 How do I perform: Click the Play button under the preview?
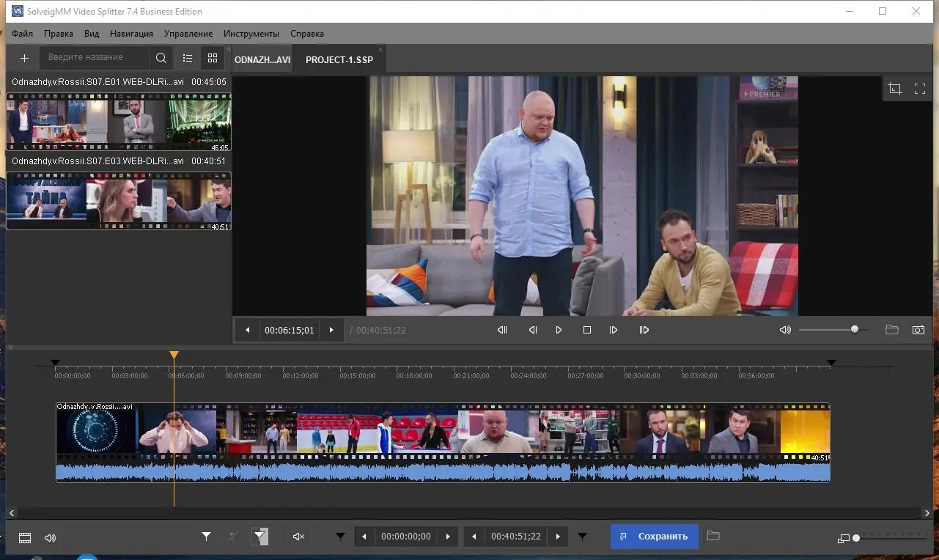point(559,331)
